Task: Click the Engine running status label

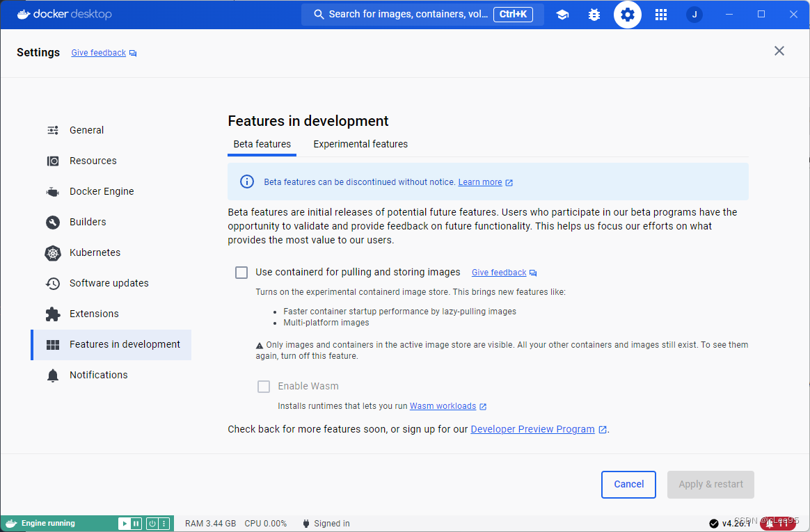Action: click(48, 523)
